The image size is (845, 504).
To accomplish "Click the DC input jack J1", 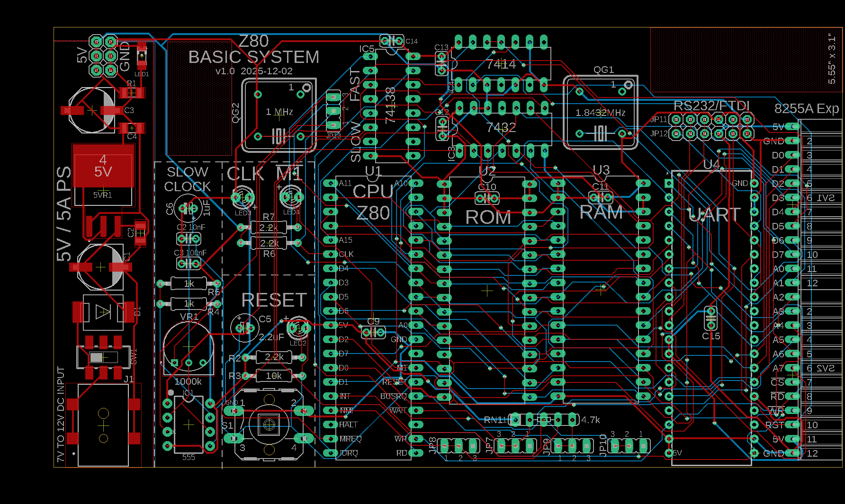I will (x=103, y=425).
